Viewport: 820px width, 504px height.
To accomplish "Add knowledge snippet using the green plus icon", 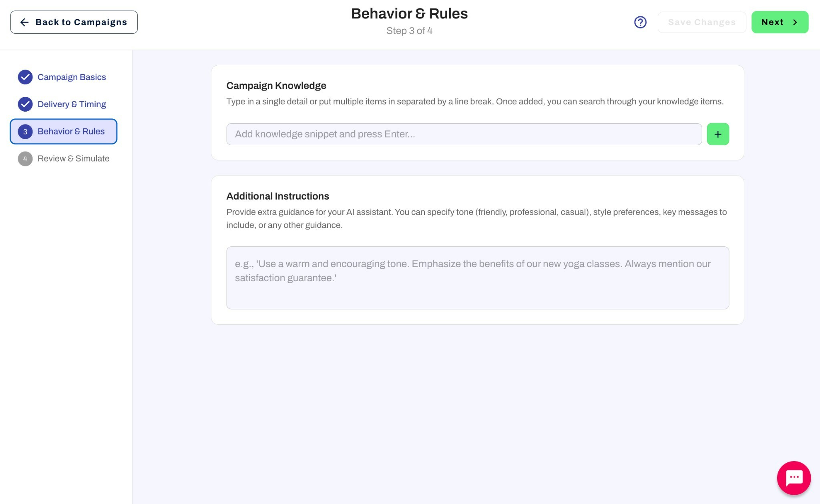I will click(717, 134).
